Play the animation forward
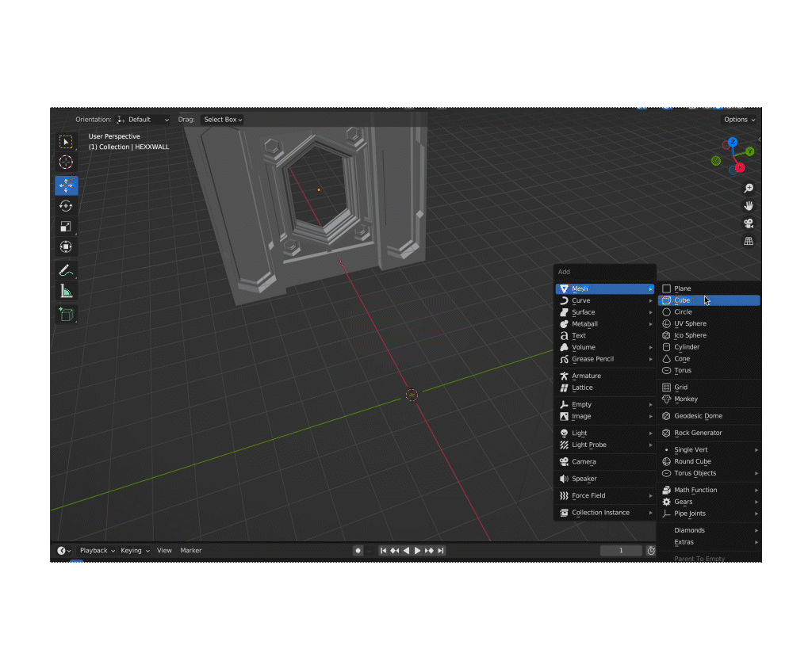The image size is (812, 657). tap(417, 550)
